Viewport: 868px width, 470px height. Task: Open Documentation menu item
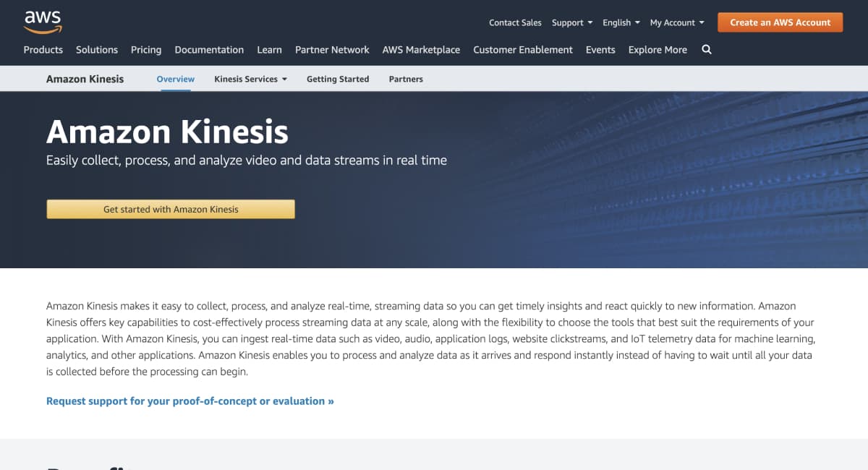click(209, 49)
